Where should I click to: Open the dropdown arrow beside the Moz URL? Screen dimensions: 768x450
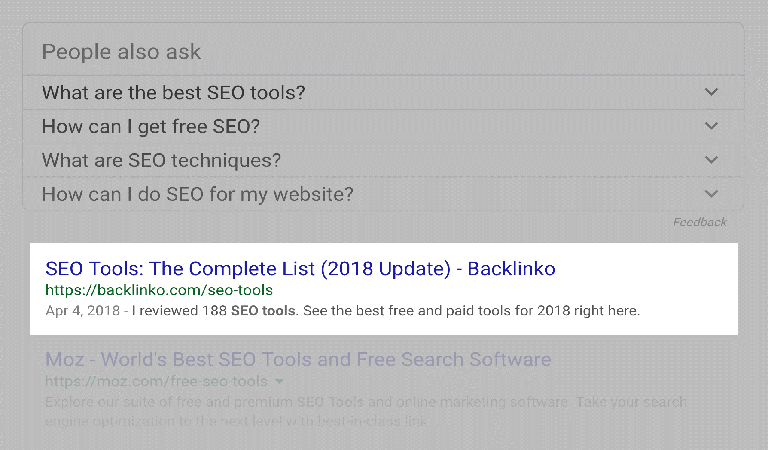[x=279, y=381]
